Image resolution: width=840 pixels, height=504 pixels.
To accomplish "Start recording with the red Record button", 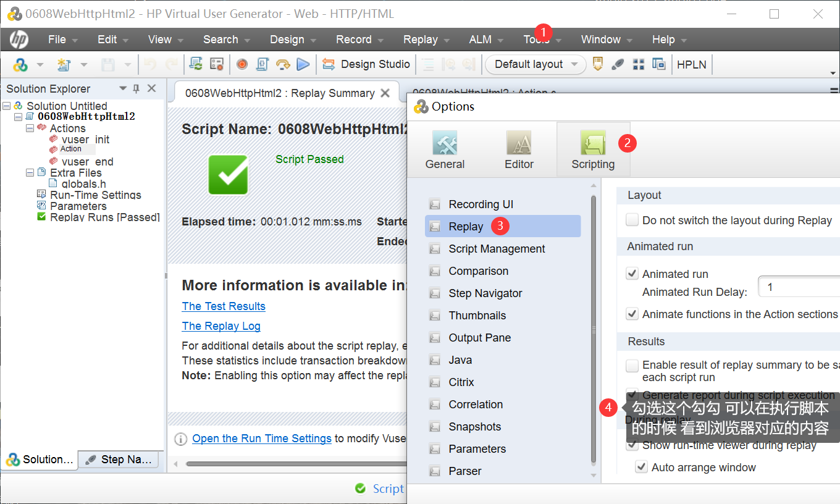I will coord(242,64).
